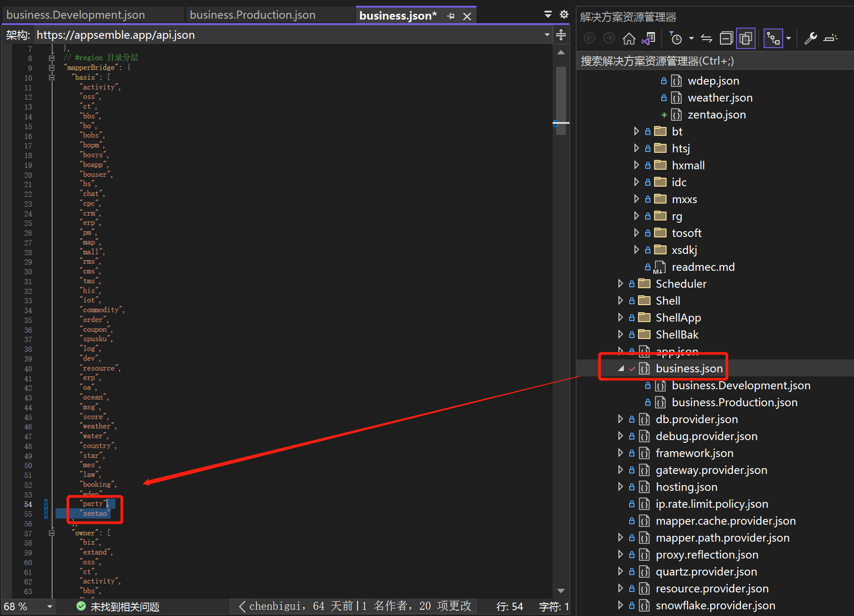
Task: Collapse the business.json node
Action: tap(621, 368)
